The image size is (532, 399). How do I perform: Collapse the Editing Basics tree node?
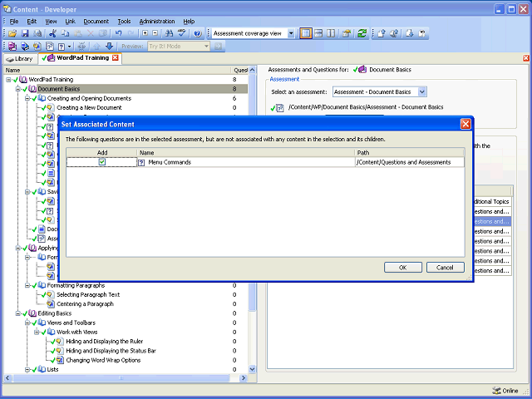pos(17,313)
